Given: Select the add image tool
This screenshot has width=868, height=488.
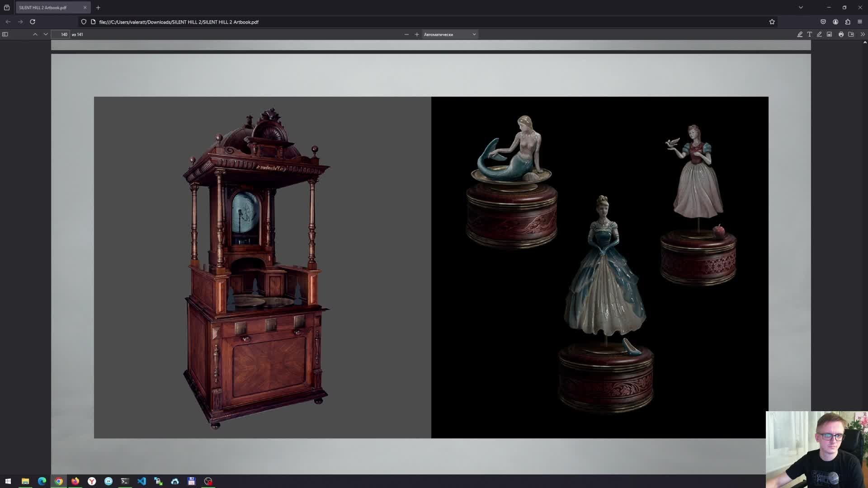Looking at the screenshot, I should tap(830, 34).
